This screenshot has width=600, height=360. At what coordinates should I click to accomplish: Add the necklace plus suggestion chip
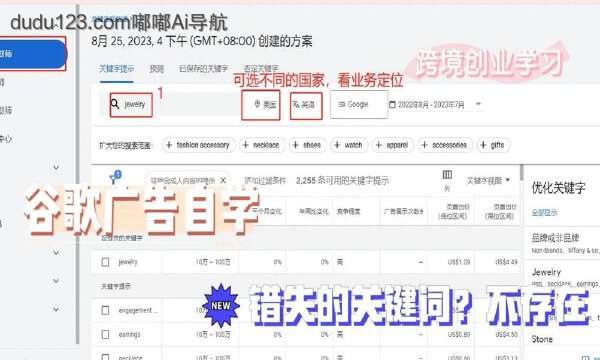262,145
